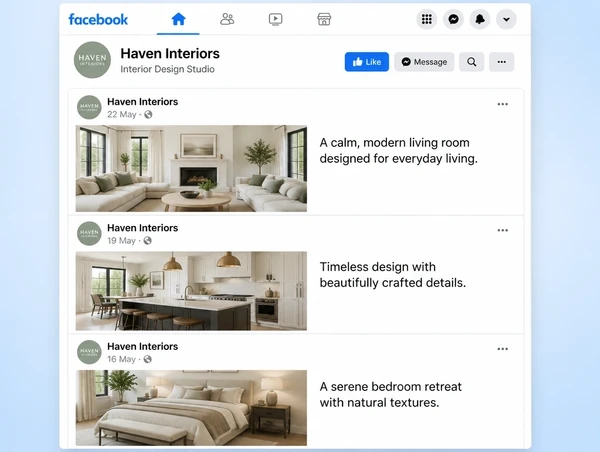This screenshot has width=600, height=452.
Task: Open the 16 May post timestamp
Action: coord(121,359)
